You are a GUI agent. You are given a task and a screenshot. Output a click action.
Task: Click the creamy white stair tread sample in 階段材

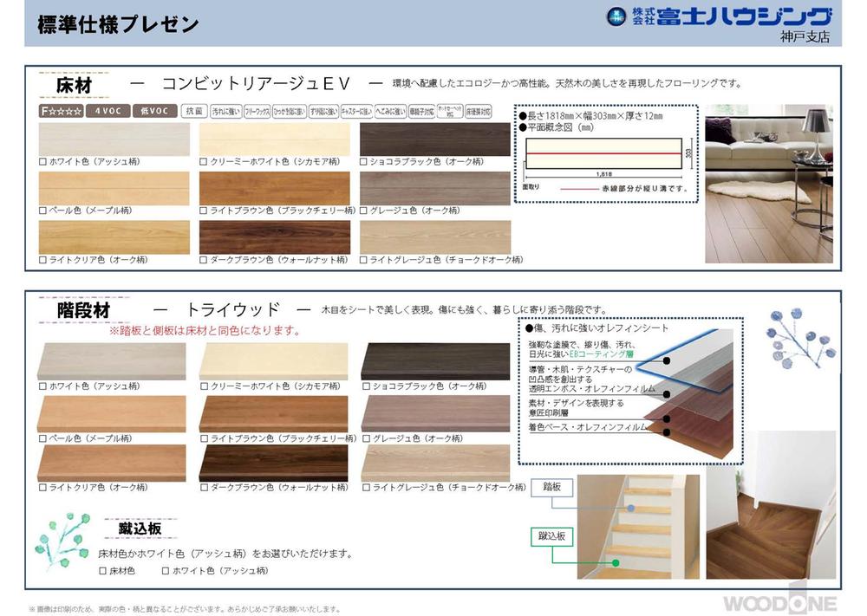point(274,361)
